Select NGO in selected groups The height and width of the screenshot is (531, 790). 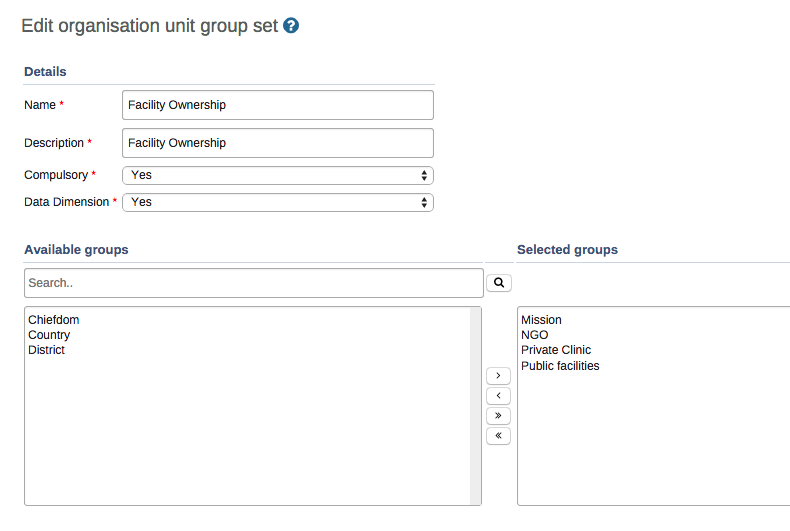pos(535,335)
